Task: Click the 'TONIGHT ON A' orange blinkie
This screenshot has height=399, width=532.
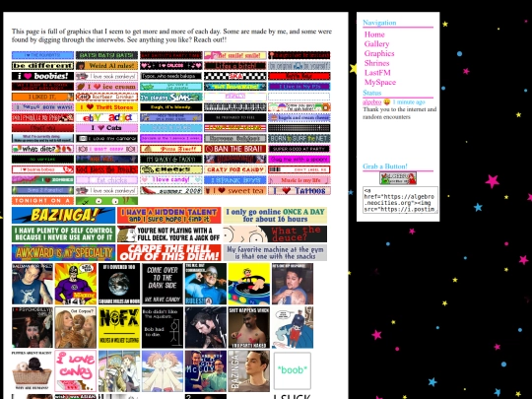Action: point(42,201)
